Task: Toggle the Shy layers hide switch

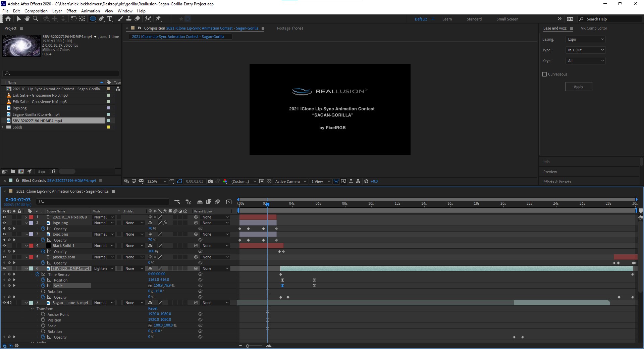Action: 200,202
